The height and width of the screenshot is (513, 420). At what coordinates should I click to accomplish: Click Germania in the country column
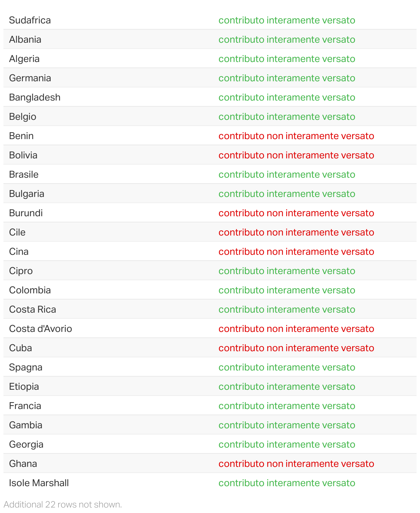tap(30, 78)
